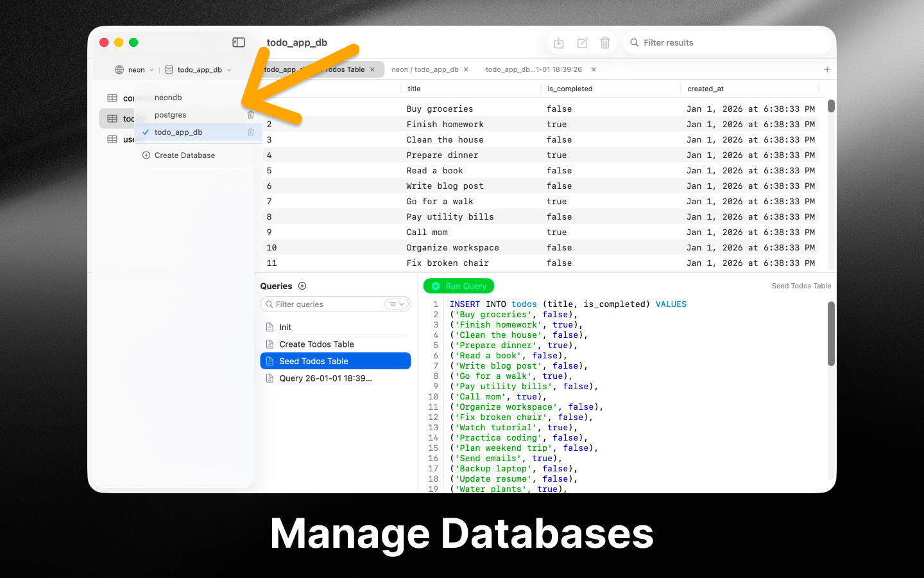
Task: Open the edit row icon in the toolbar
Action: pyautogui.click(x=582, y=42)
